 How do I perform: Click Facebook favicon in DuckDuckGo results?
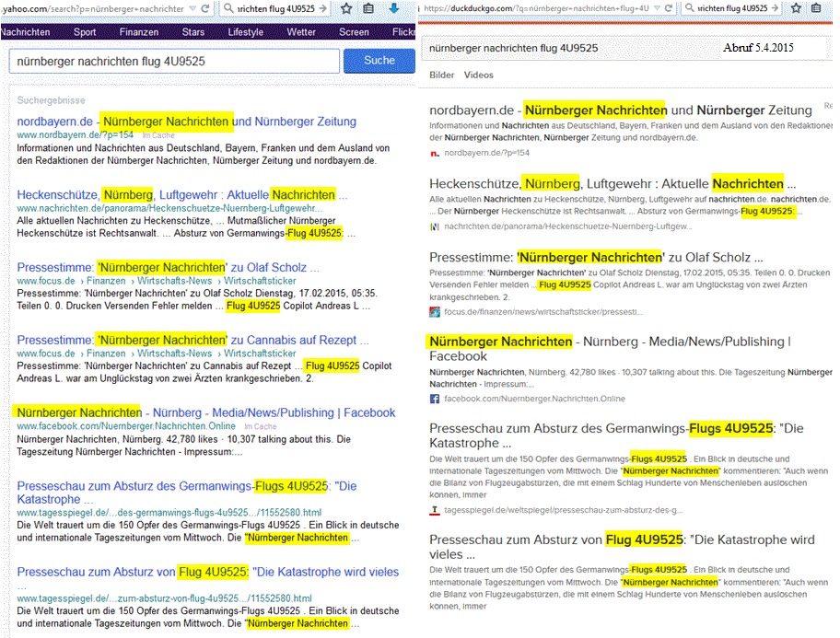click(435, 399)
